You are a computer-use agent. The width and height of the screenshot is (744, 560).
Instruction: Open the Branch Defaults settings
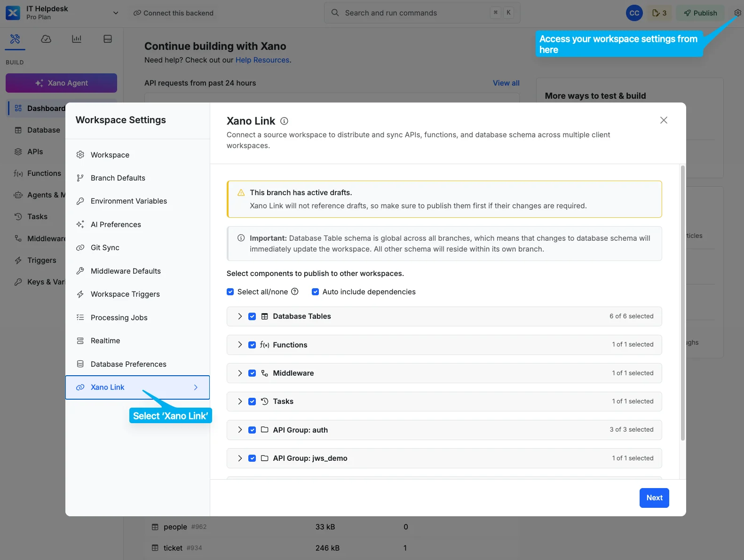click(137, 178)
